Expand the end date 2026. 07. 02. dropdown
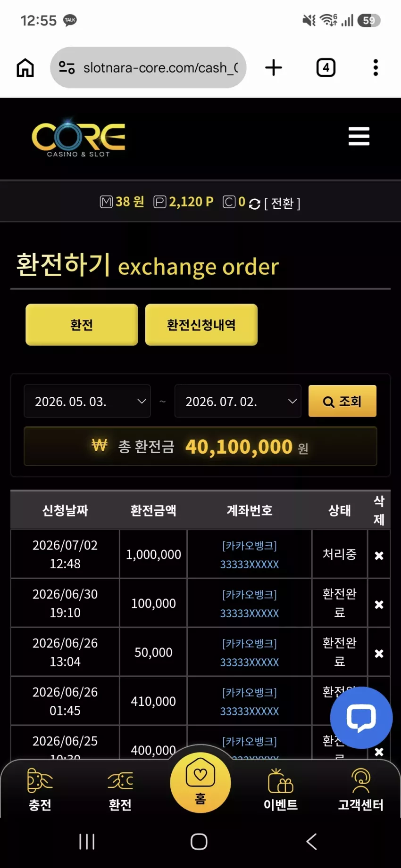Screen dimensions: 401x868 click(238, 401)
